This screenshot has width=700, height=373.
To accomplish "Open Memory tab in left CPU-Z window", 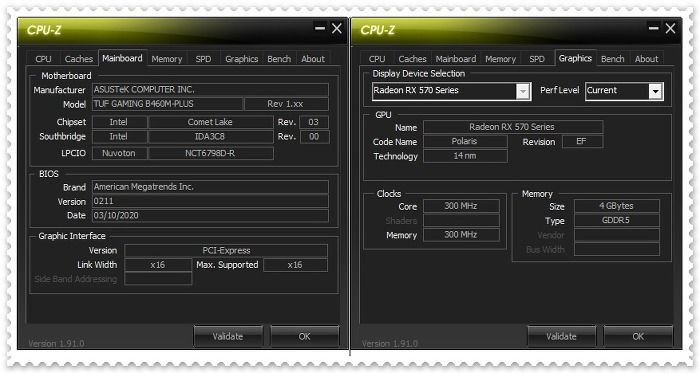I will (167, 59).
